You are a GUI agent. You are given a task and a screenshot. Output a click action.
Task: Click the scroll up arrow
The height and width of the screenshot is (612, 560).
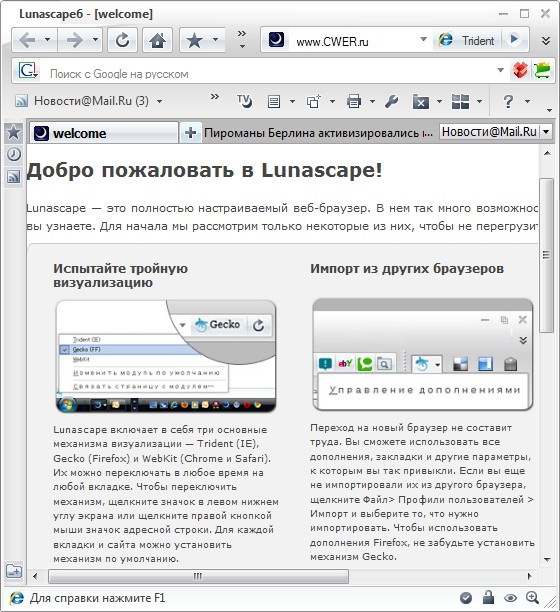(x=547, y=153)
